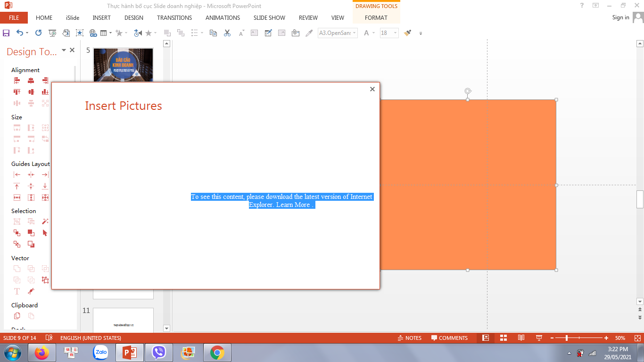This screenshot has height=362, width=644.
Task: Click ENGLISH (UNITED STATES) language in status bar
Action: 91,338
